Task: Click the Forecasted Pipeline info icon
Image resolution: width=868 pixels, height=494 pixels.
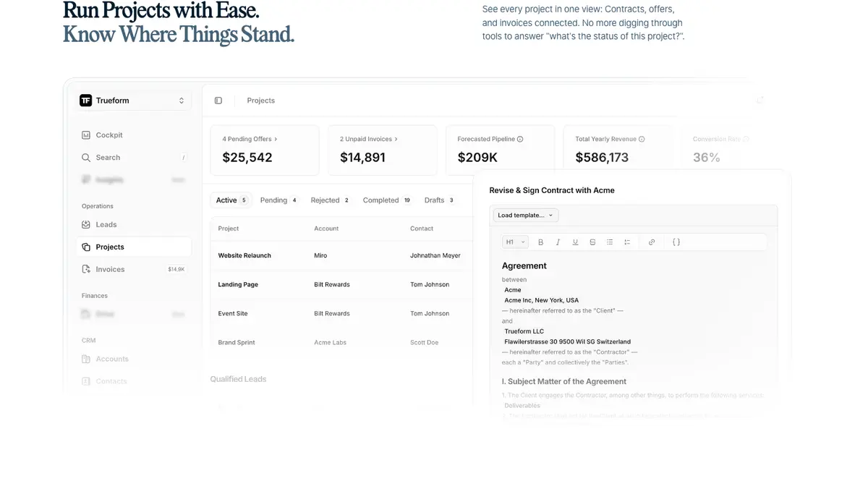Action: tap(520, 139)
